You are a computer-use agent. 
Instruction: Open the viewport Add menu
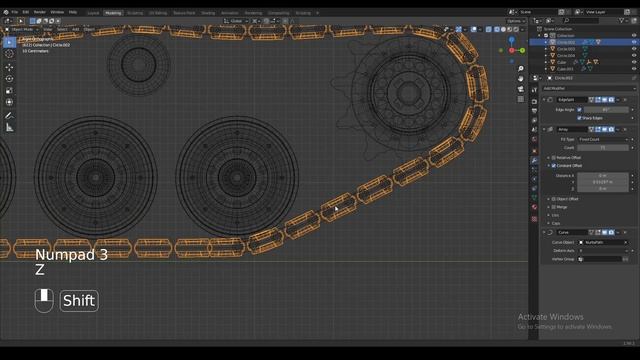[76, 29]
